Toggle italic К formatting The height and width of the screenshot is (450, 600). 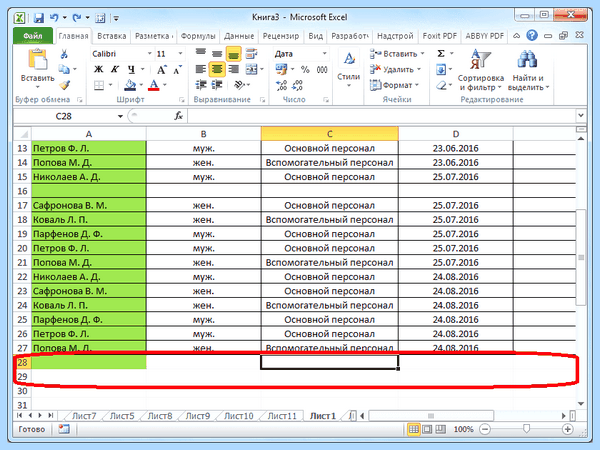115,69
